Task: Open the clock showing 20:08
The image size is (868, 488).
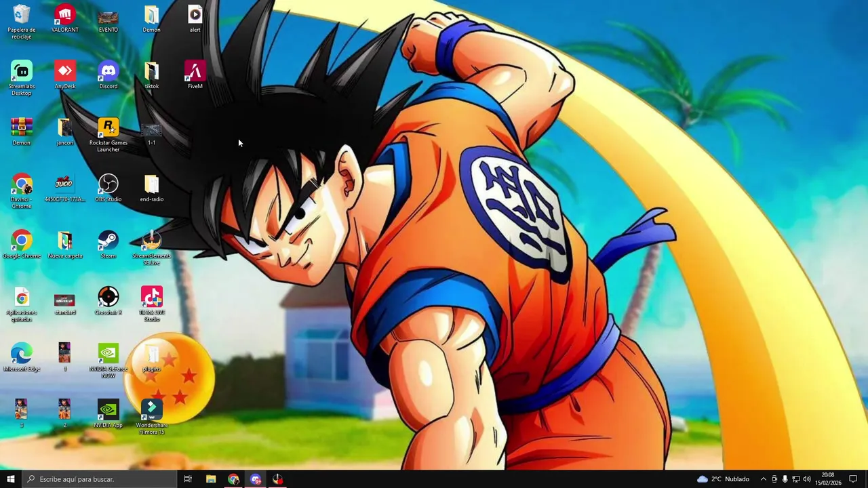Action: (828, 479)
